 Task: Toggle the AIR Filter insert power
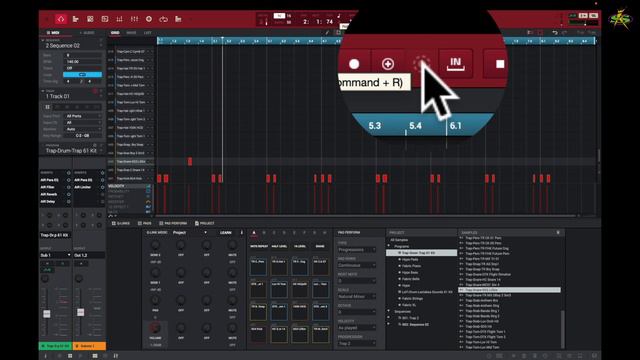pyautogui.click(x=68, y=187)
